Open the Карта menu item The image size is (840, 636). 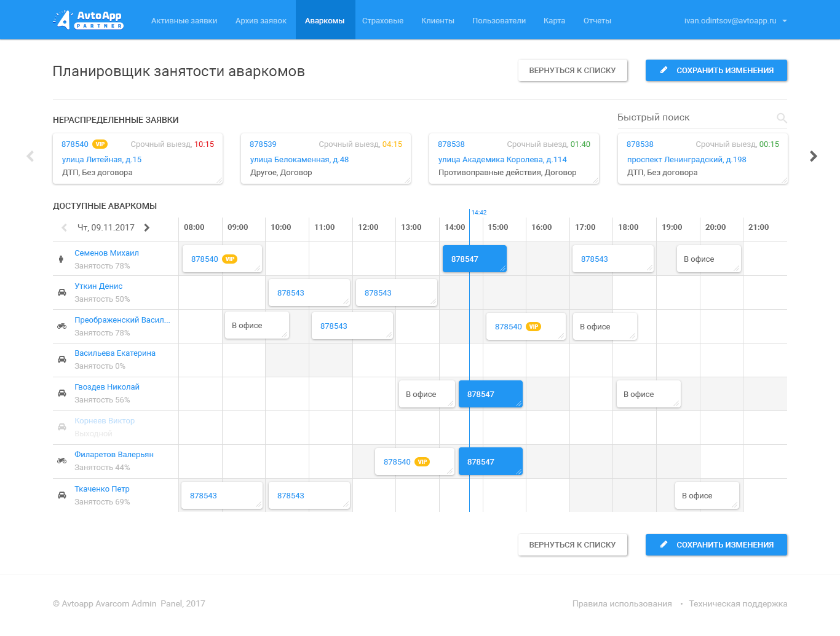(554, 20)
